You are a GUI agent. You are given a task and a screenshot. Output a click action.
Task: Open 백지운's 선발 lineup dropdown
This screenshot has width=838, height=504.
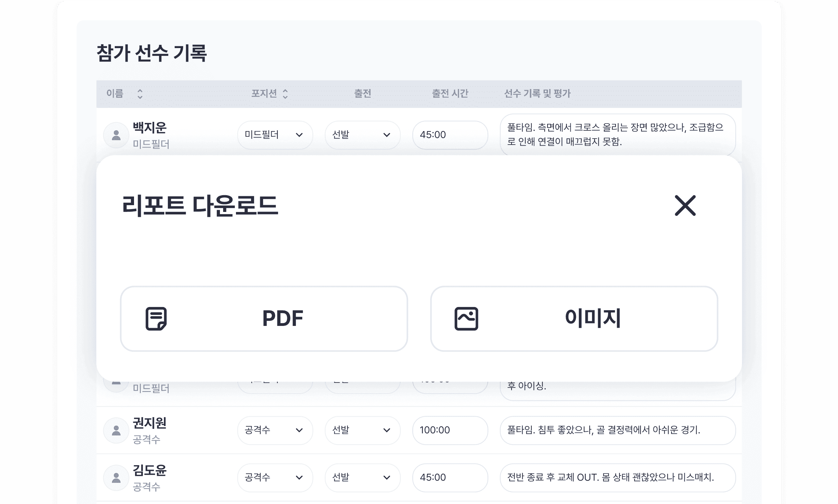click(362, 135)
